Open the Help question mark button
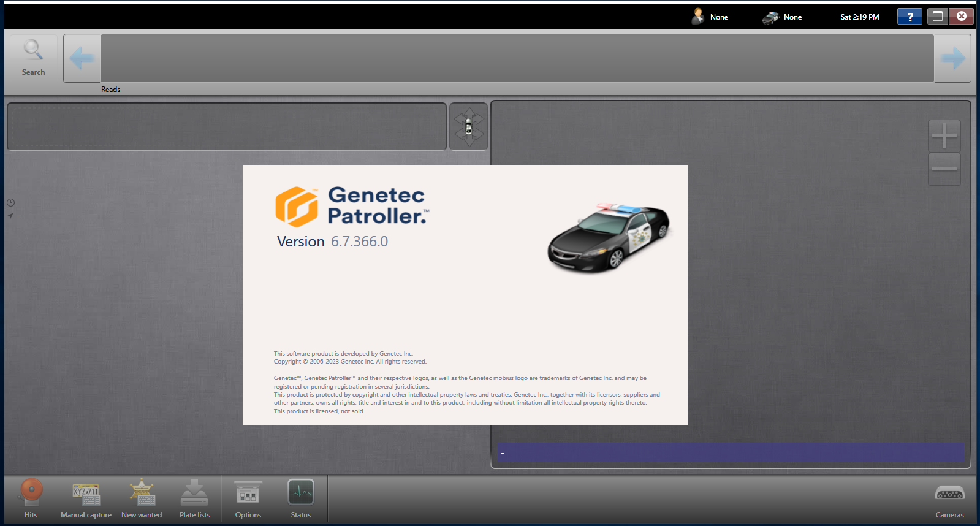The width and height of the screenshot is (980, 526). tap(910, 17)
